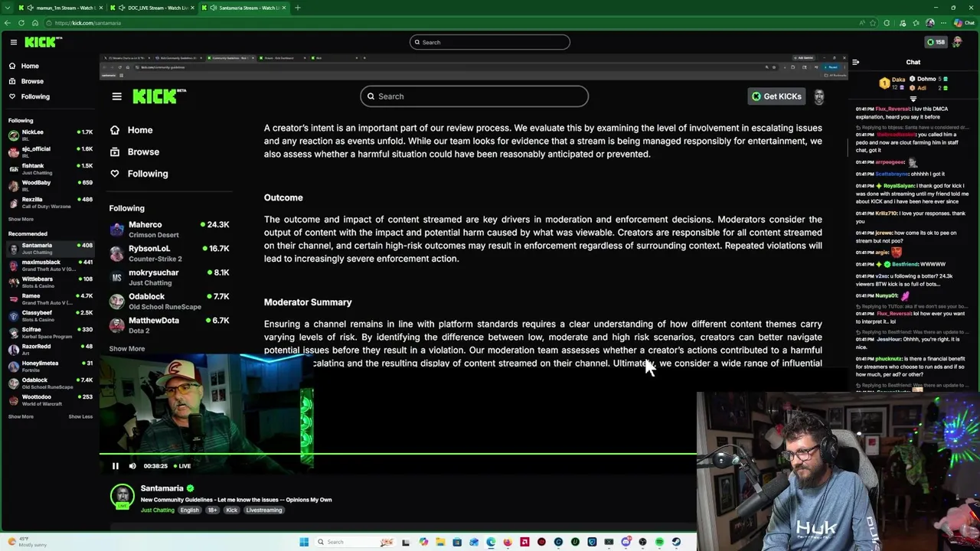Click Get KICKs button in streamed page
980x551 pixels.
[x=776, y=96]
